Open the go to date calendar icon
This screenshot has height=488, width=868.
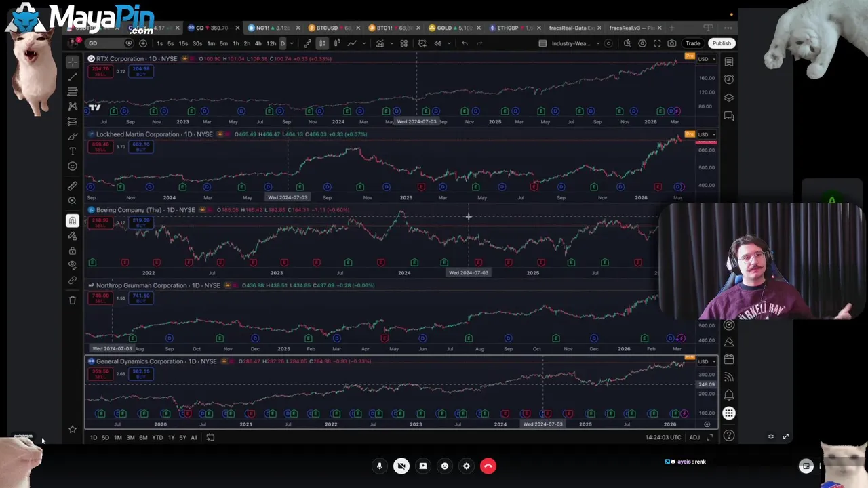point(210,438)
